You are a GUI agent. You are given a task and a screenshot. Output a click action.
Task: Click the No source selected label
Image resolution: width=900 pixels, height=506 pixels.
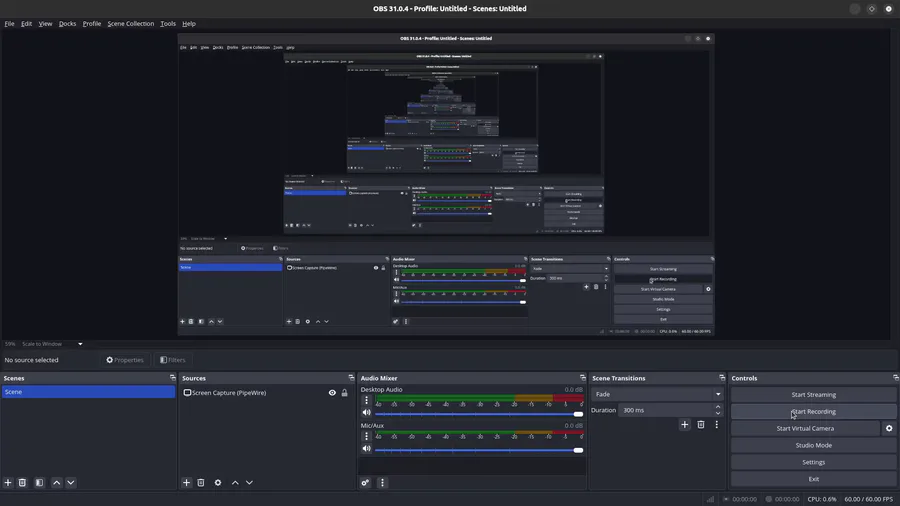32,360
